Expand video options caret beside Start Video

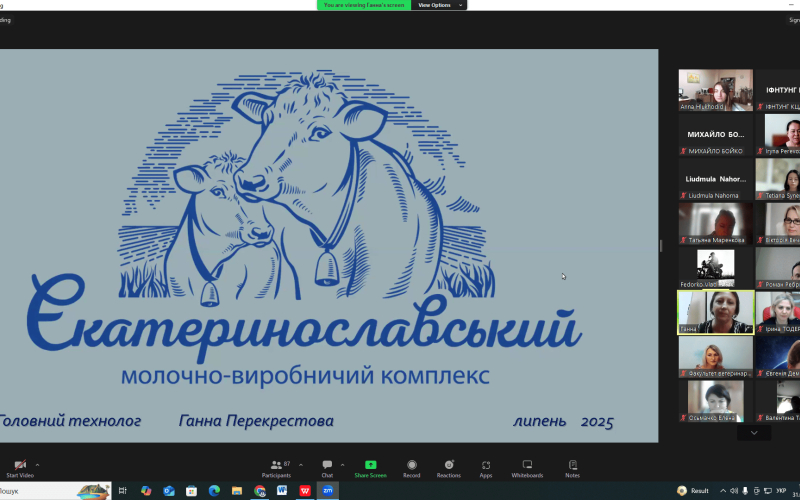[37, 465]
